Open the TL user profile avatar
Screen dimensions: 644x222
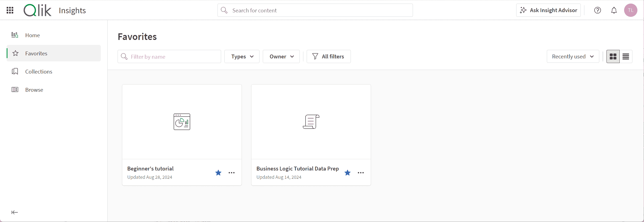pyautogui.click(x=630, y=10)
